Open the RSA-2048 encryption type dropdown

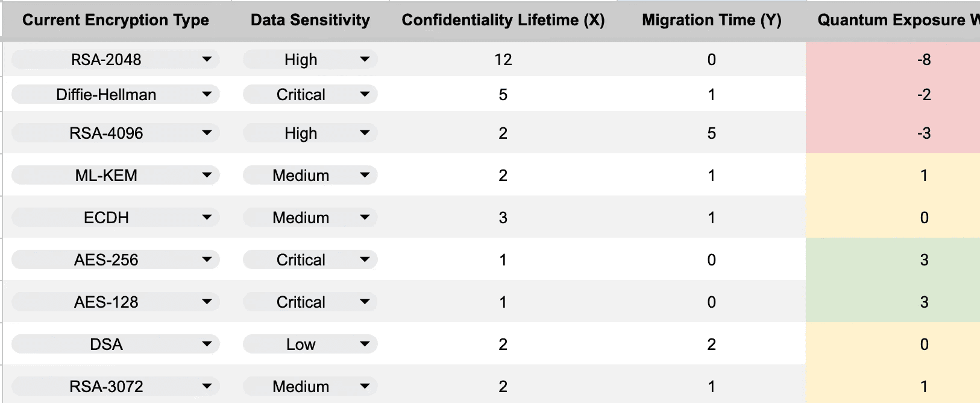point(115,60)
